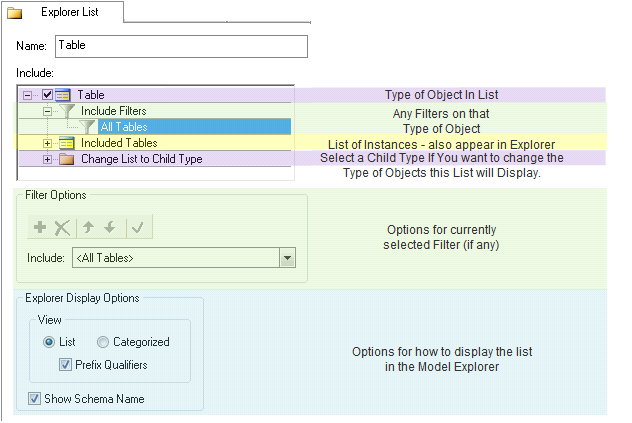
Task: Toggle the Show Schema Name checkbox
Action: pos(34,399)
